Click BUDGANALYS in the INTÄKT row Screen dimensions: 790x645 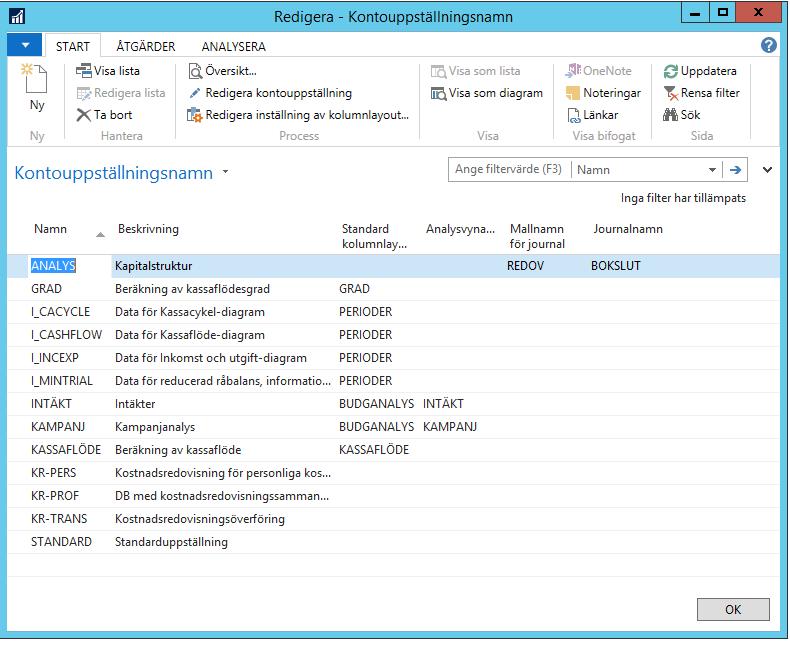coord(376,404)
